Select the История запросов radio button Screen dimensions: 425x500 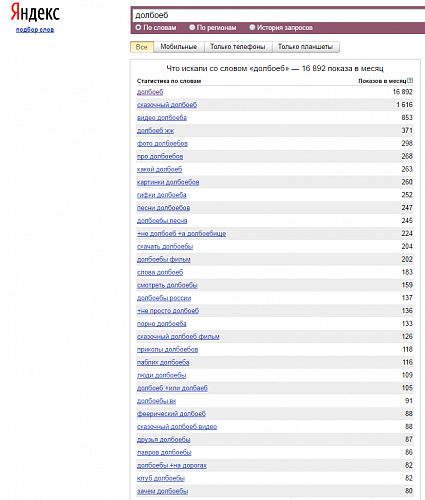252,27
